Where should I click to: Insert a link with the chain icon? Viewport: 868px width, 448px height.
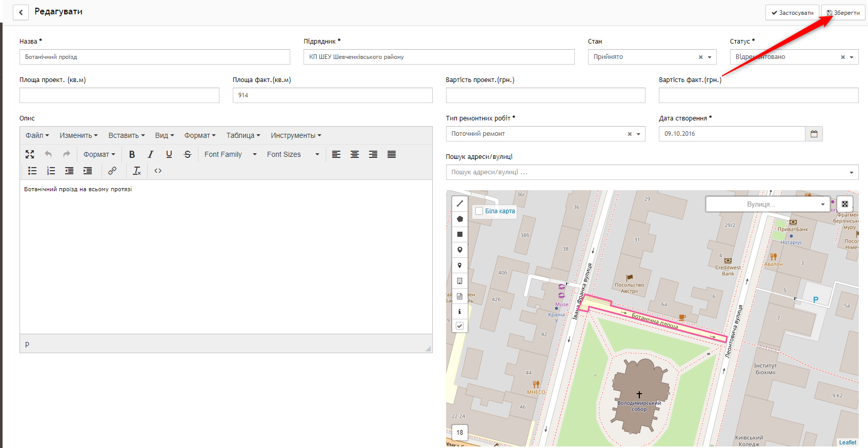[112, 171]
